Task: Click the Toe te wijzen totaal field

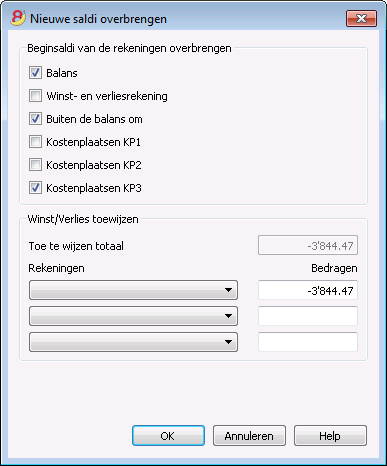Action: coord(308,245)
